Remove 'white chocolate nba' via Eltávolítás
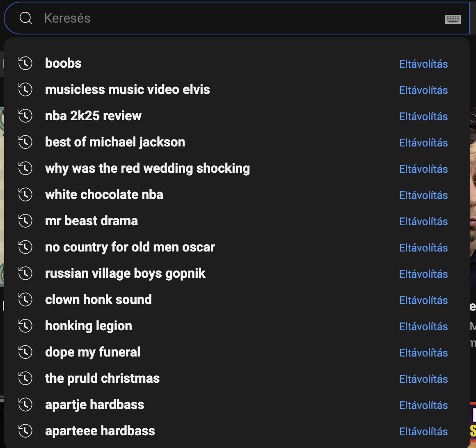 (423, 195)
